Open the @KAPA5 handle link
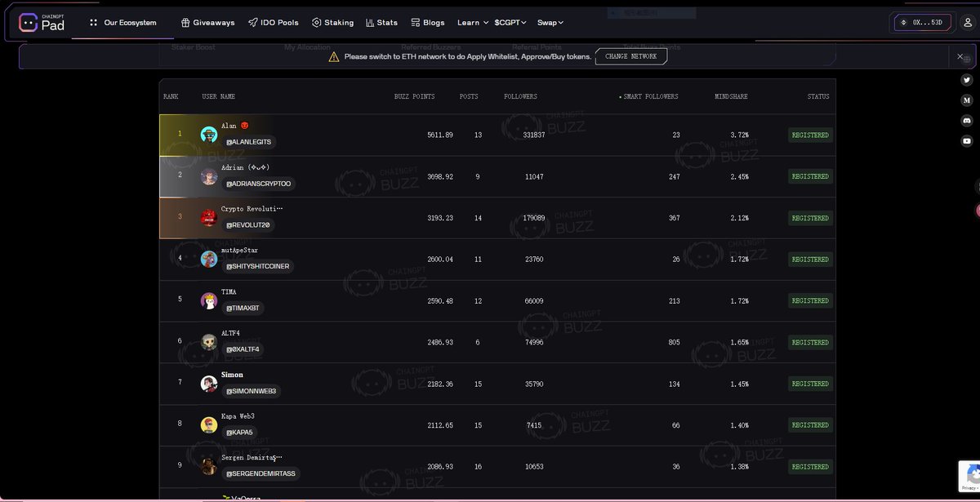980x502 pixels. coord(240,432)
